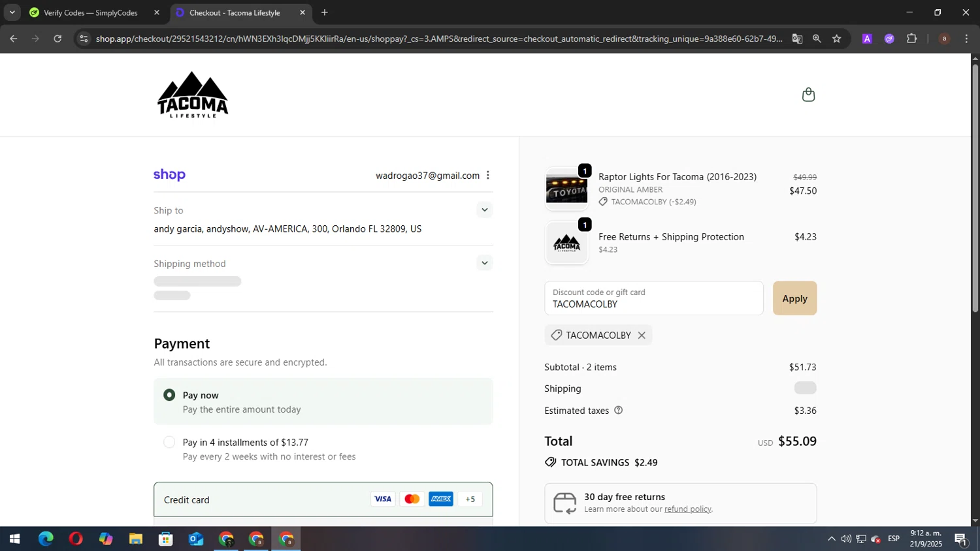Reload the checkout page
Viewport: 980px width, 551px height.
coord(57,39)
